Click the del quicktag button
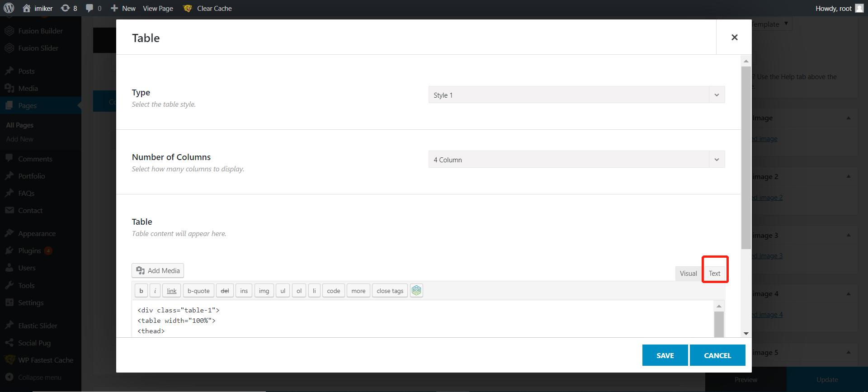Viewport: 868px width, 392px height. pos(225,291)
